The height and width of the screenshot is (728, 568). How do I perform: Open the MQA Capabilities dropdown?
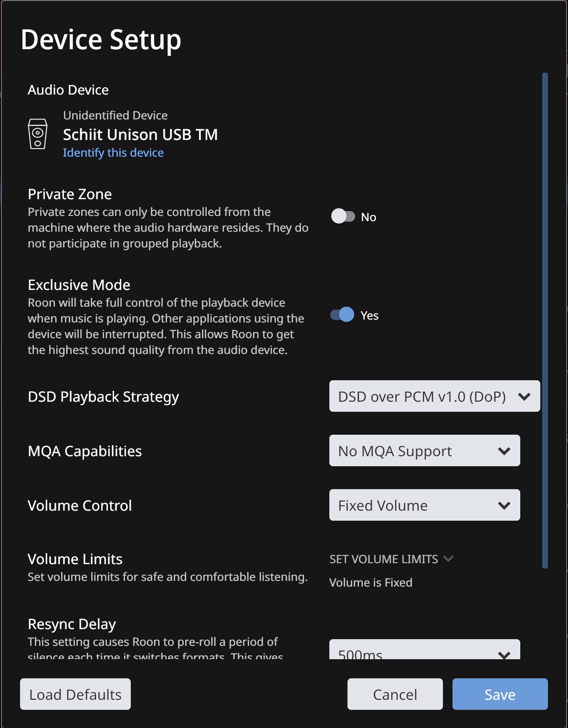coord(424,450)
